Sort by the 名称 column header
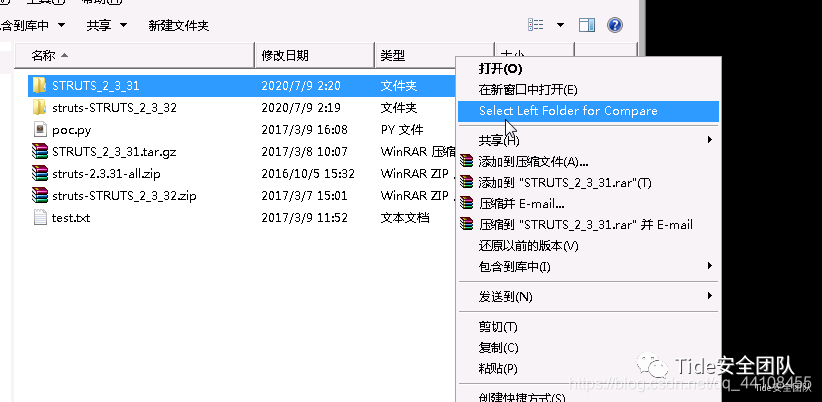 pos(135,56)
